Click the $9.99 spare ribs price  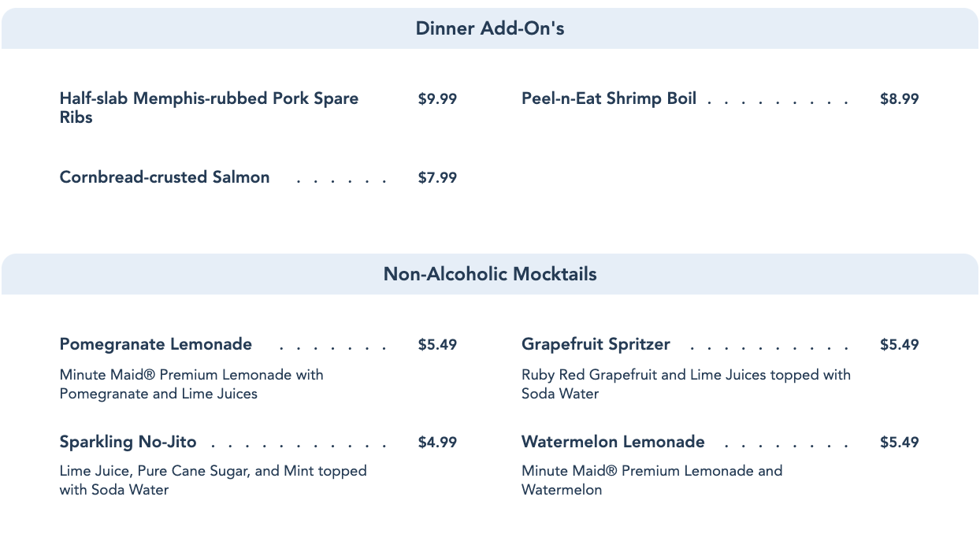point(437,99)
